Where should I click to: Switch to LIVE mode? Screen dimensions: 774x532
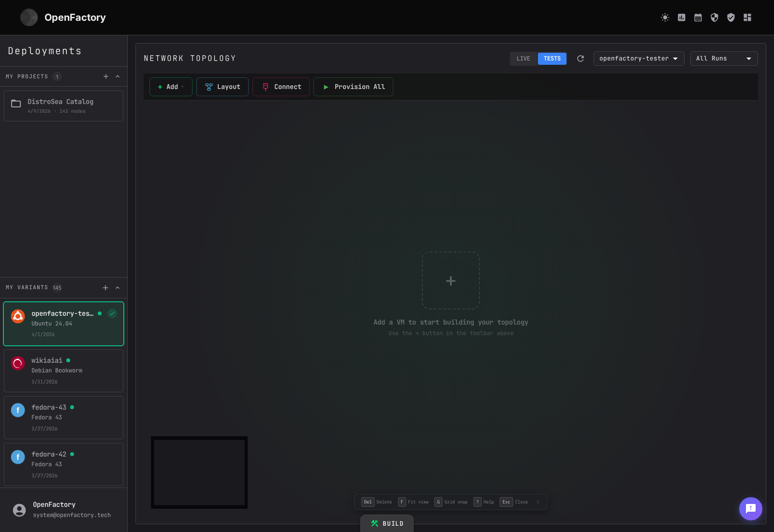pos(523,59)
